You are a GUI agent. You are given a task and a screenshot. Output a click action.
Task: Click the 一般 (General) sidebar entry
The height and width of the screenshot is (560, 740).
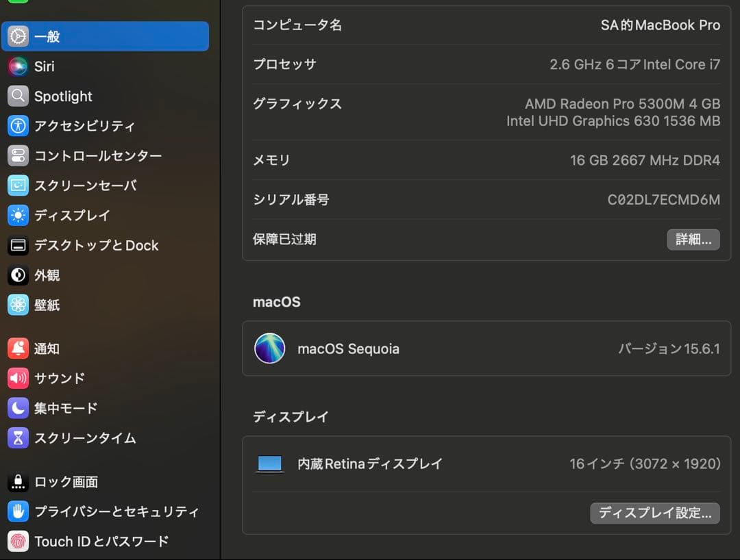(48, 36)
